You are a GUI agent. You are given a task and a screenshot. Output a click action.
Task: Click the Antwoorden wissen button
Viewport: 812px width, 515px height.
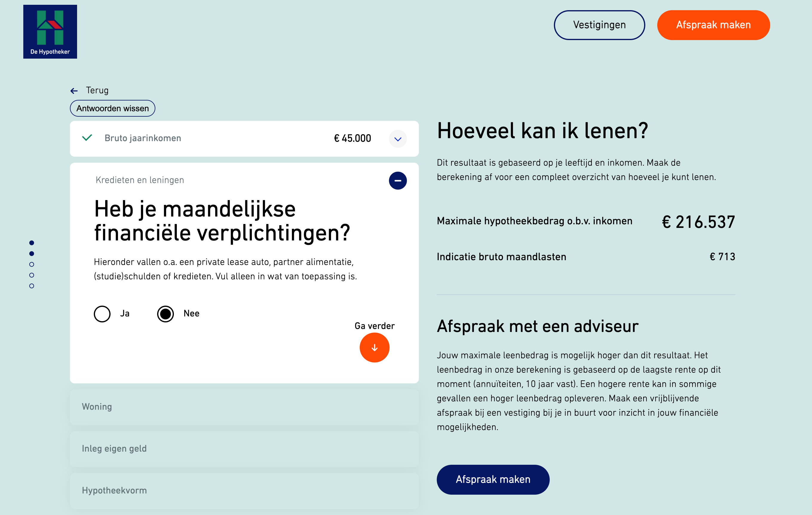tap(112, 108)
